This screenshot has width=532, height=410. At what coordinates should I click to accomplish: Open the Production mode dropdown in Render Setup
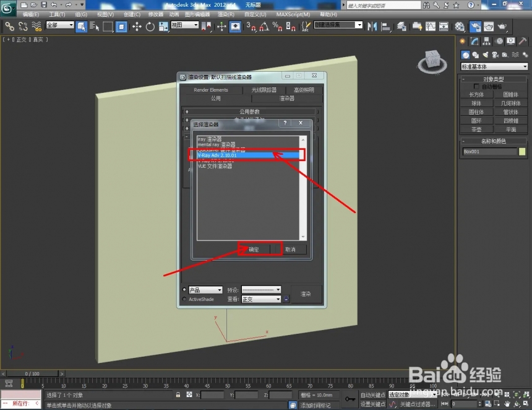click(x=205, y=290)
